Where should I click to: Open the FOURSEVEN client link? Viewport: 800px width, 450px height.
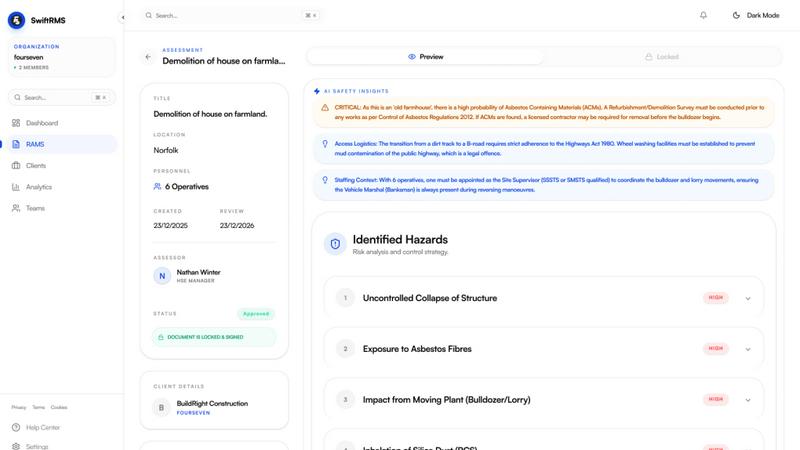coord(193,413)
